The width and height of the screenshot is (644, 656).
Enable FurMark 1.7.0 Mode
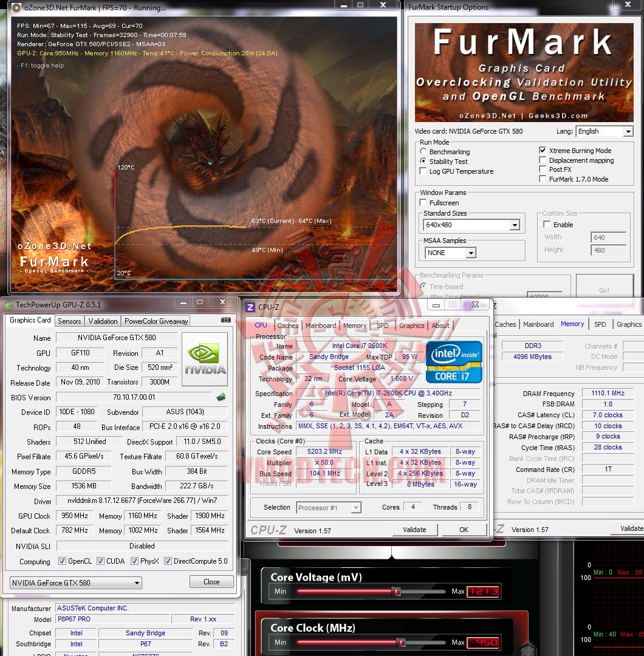543,179
